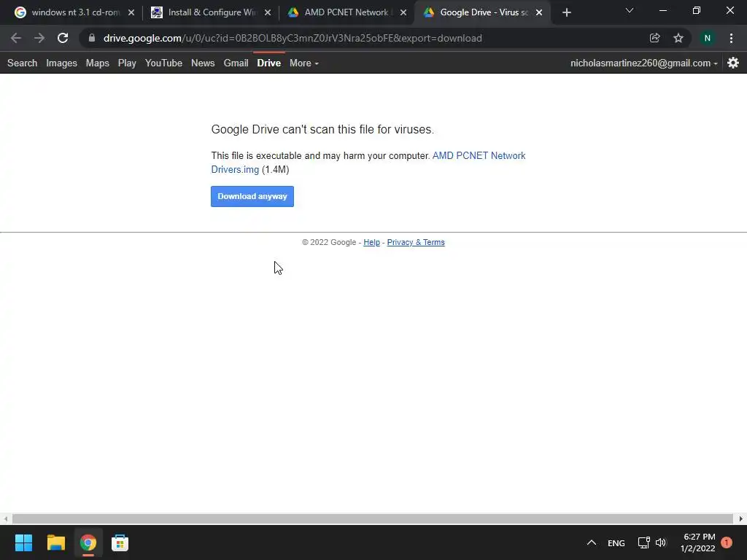Open Maps in the Google bar
Image resolution: width=747 pixels, height=560 pixels.
tap(98, 63)
